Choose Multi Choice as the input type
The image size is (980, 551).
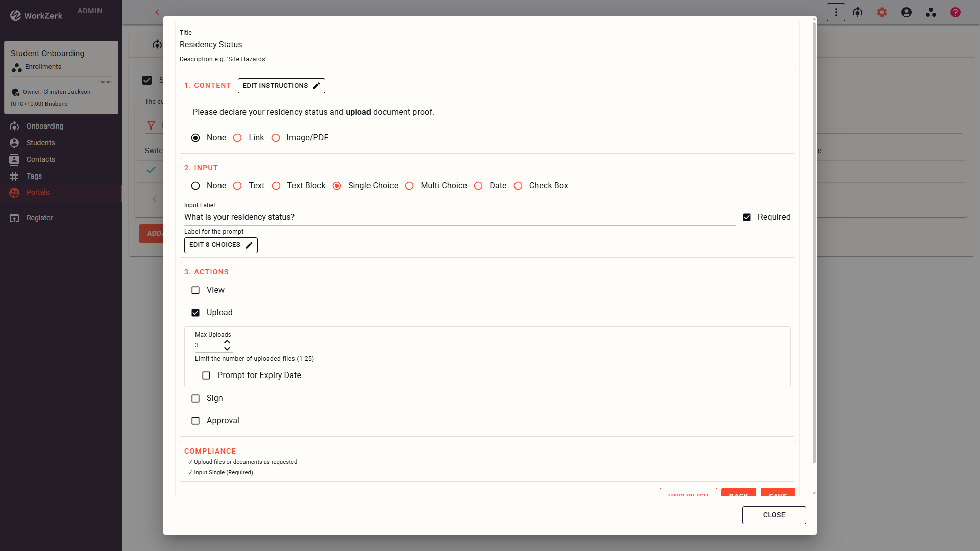tap(410, 186)
